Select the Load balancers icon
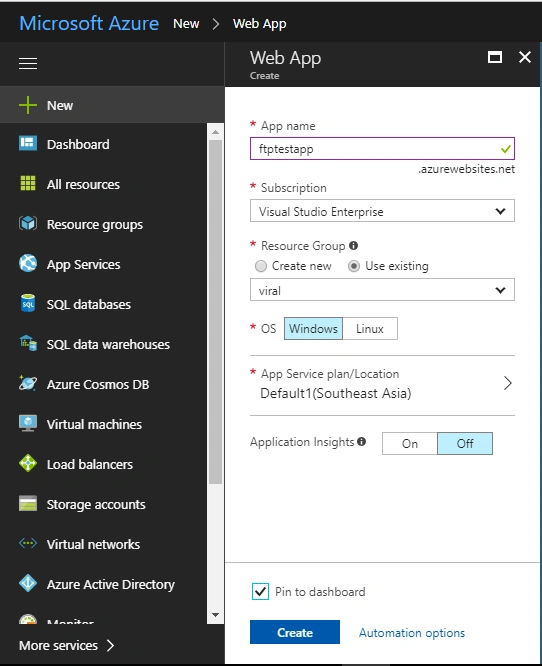542x666 pixels. coord(28,463)
